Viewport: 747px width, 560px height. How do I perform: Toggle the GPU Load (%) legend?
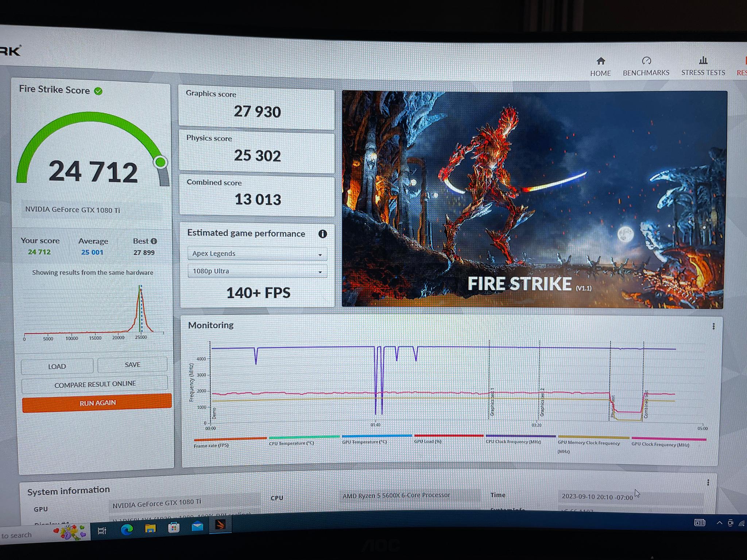pyautogui.click(x=449, y=438)
